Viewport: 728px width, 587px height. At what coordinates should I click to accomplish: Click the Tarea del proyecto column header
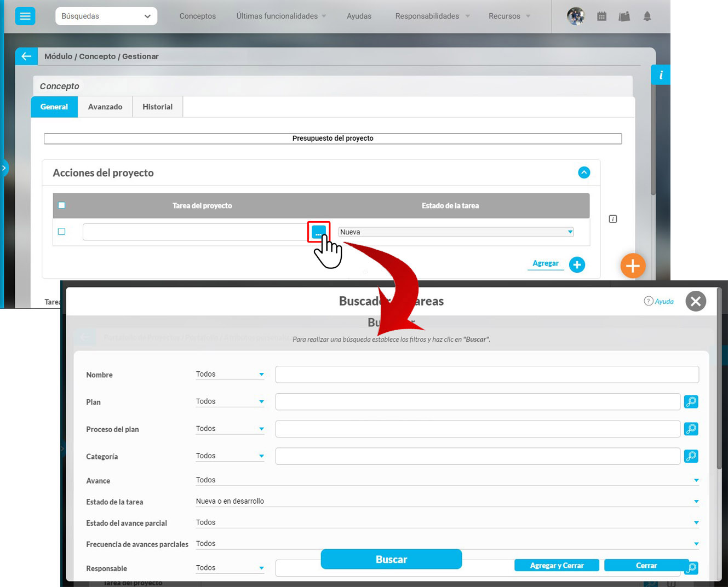pos(202,206)
